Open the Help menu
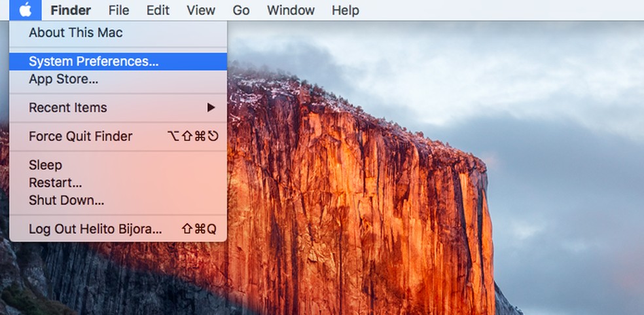This screenshot has height=315, width=644. tap(346, 10)
